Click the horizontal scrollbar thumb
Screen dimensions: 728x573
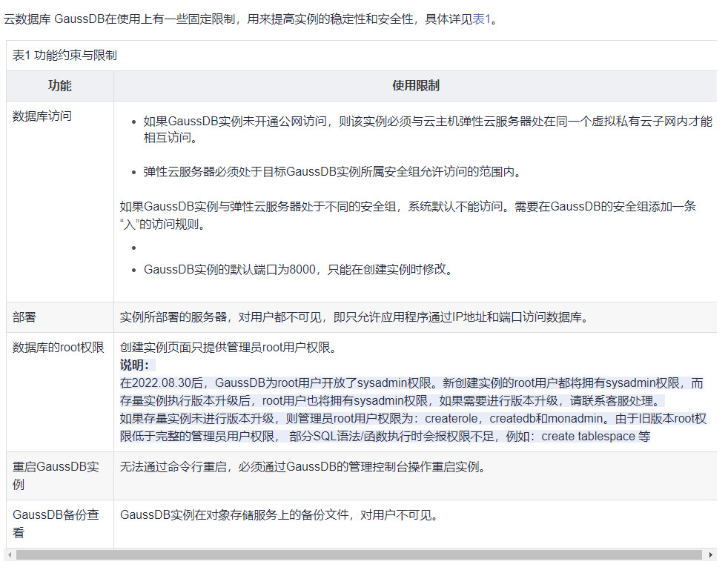359,555
